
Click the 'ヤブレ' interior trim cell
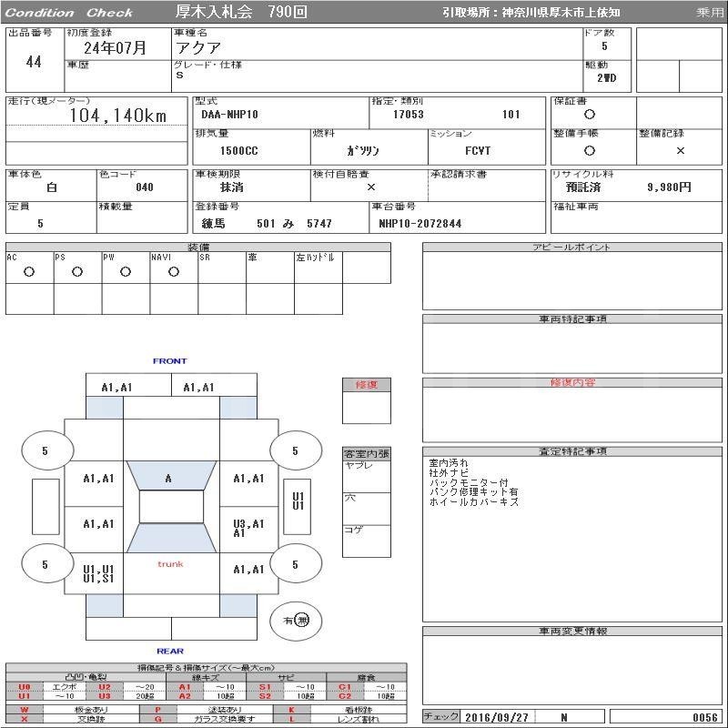click(x=367, y=476)
